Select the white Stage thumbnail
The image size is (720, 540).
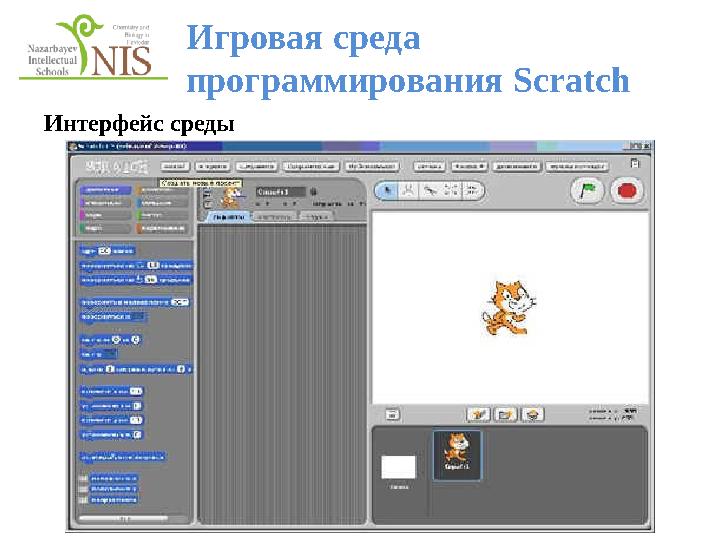[398, 467]
